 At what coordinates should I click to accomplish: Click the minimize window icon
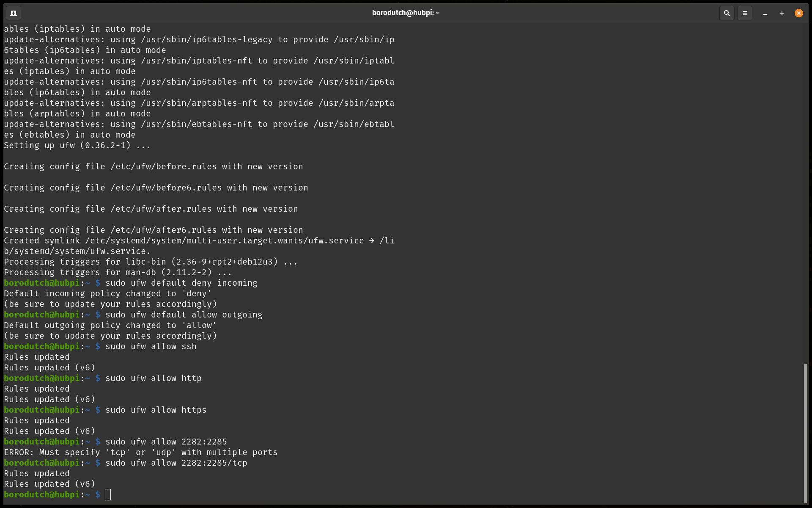coord(765,13)
